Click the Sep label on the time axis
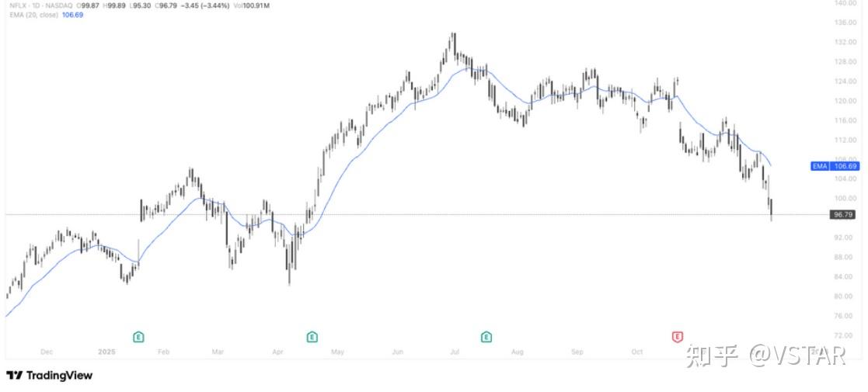 (577, 352)
